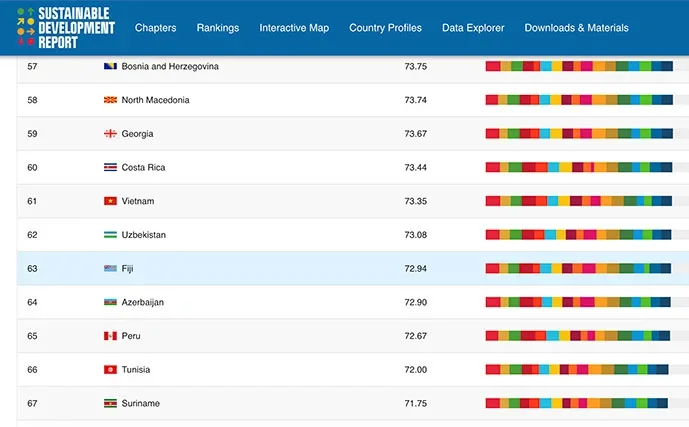The image size is (689, 427).
Task: Open the Rankings menu item
Action: [x=218, y=28]
